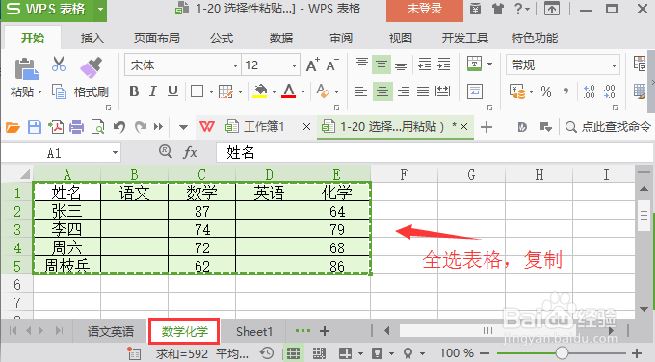Open the 语文英语 sheet tab
The width and height of the screenshot is (655, 362).
(111, 332)
